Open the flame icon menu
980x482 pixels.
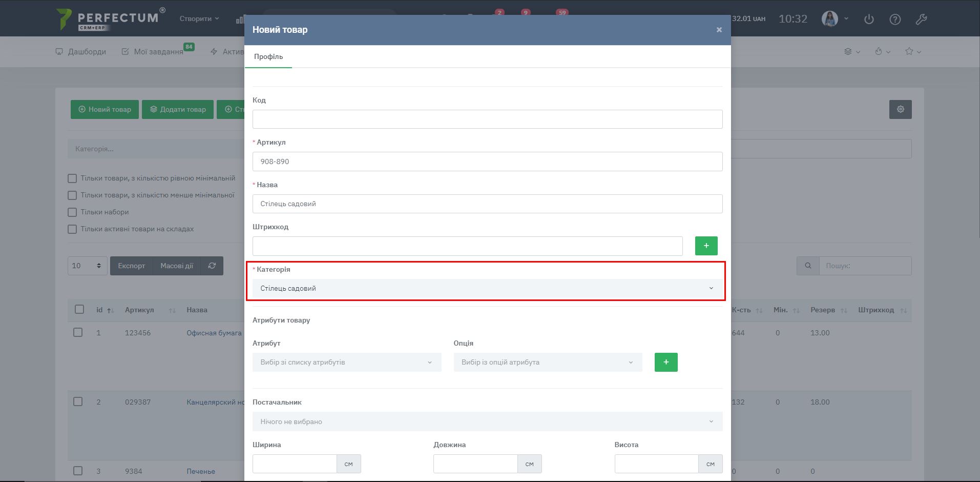click(x=879, y=51)
